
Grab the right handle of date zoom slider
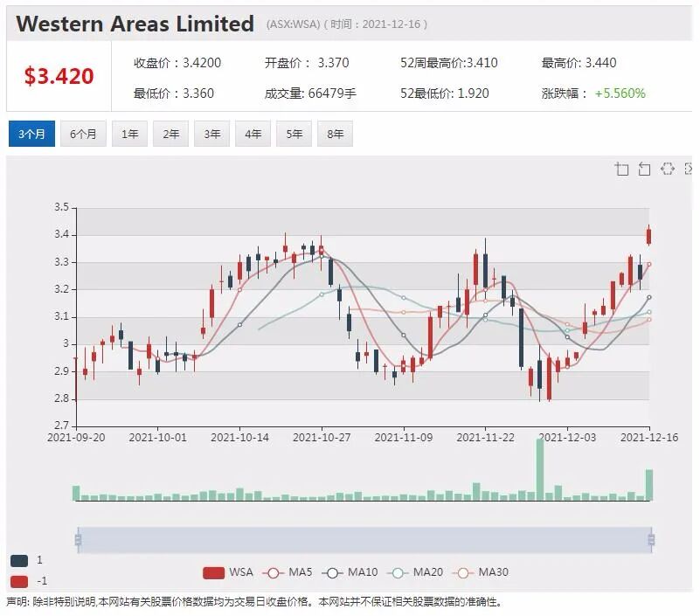pos(651,540)
